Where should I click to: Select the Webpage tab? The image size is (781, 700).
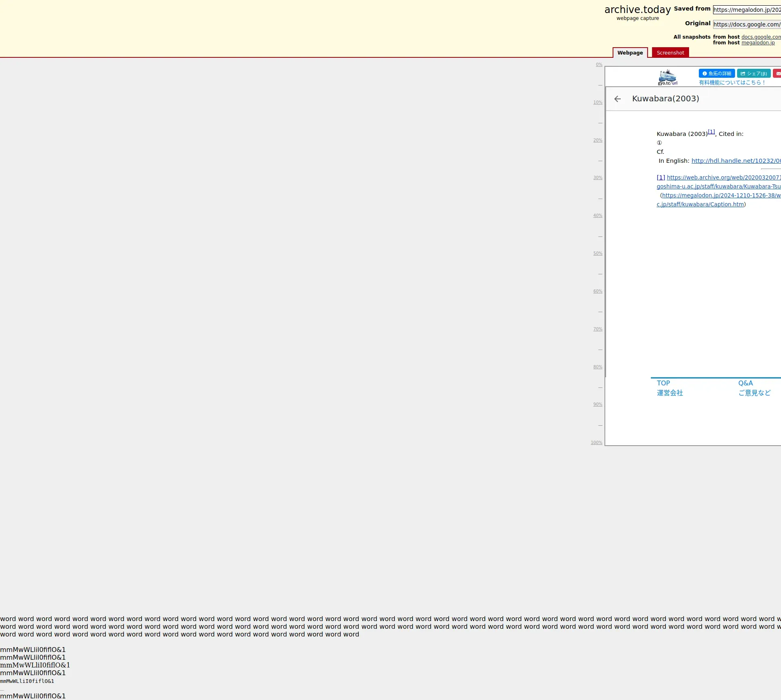630,53
